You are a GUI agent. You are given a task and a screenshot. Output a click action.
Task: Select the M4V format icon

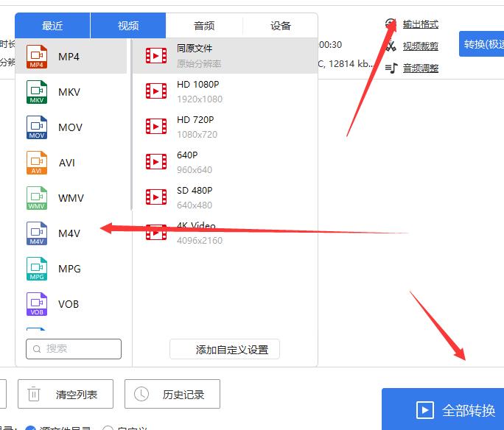(37, 233)
